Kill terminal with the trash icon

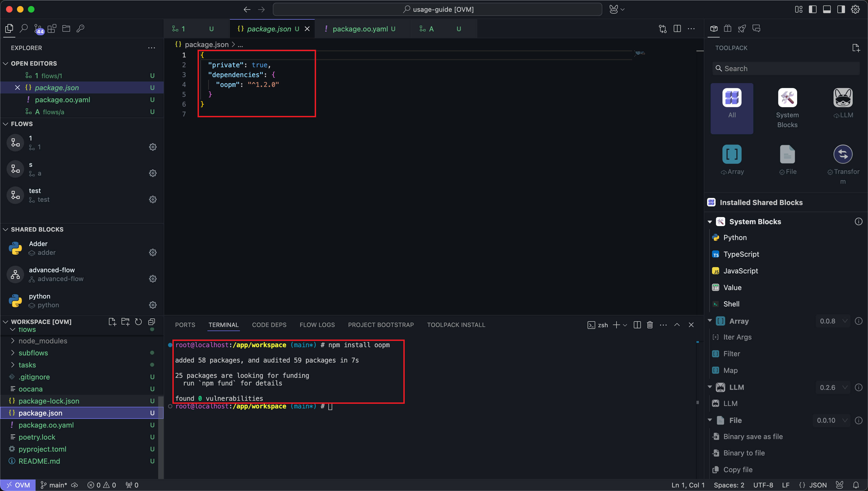click(650, 325)
